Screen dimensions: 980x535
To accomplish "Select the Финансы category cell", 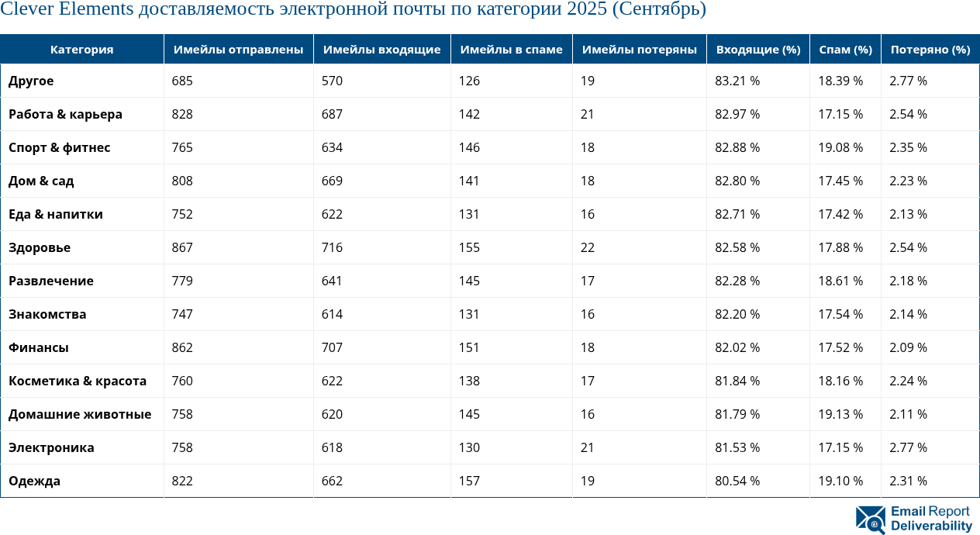I will coord(39,347).
